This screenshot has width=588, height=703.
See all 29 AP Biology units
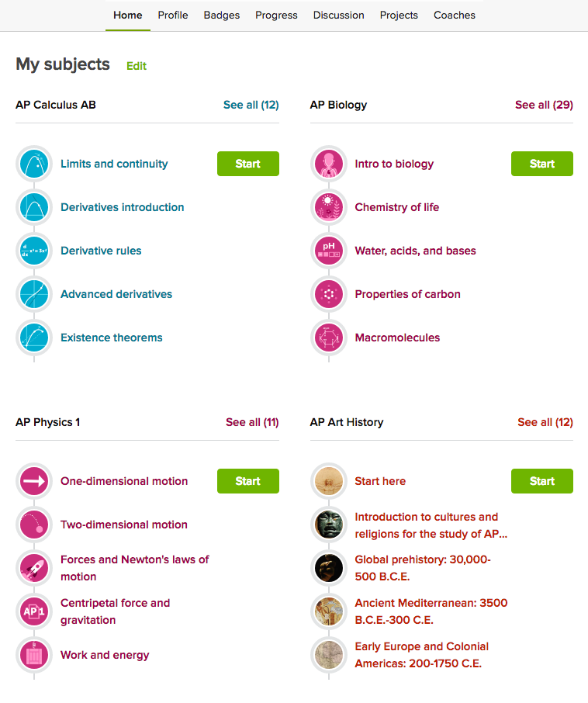[544, 105]
